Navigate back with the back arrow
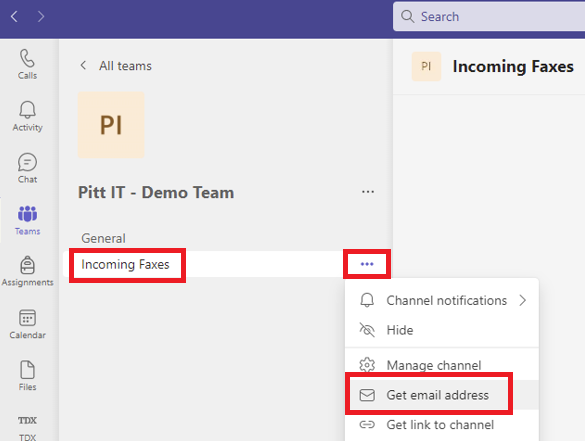 [x=14, y=16]
